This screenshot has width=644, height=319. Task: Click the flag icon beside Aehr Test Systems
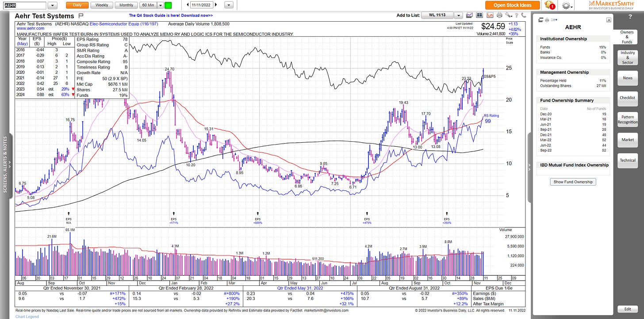click(80, 15)
